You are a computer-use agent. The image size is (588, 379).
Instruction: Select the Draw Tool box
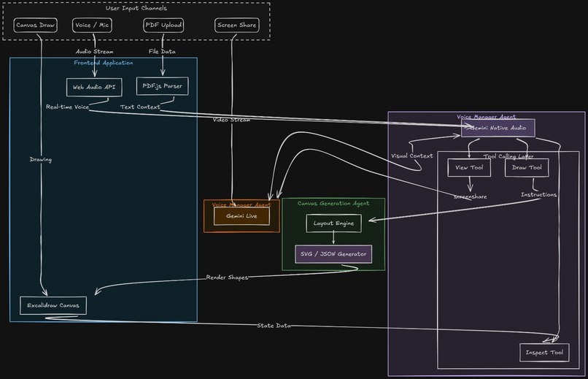coord(527,168)
